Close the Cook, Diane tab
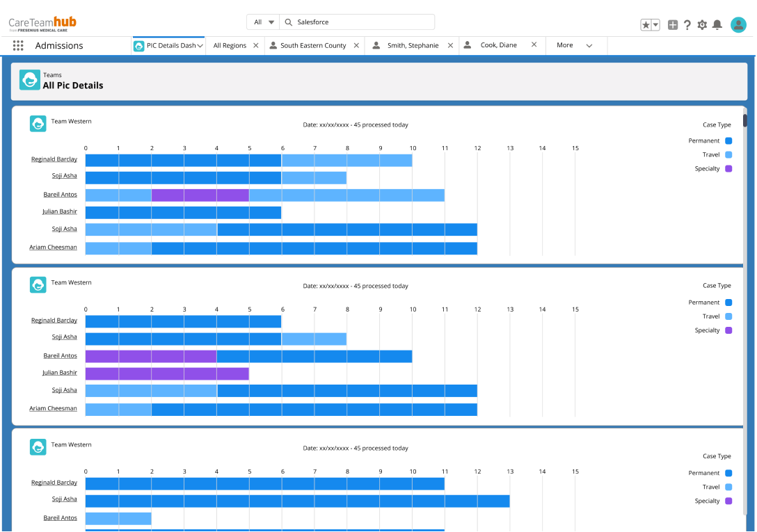The height and width of the screenshot is (532, 757). pos(534,45)
